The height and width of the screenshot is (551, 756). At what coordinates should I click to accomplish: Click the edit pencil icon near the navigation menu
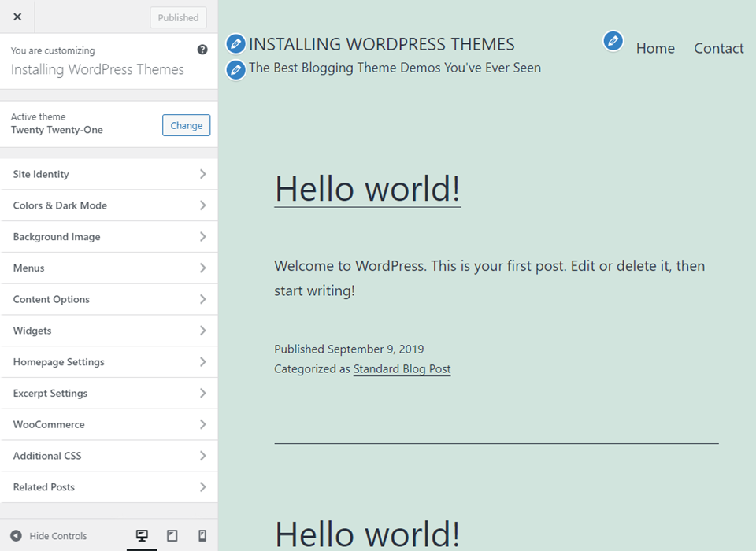click(613, 40)
